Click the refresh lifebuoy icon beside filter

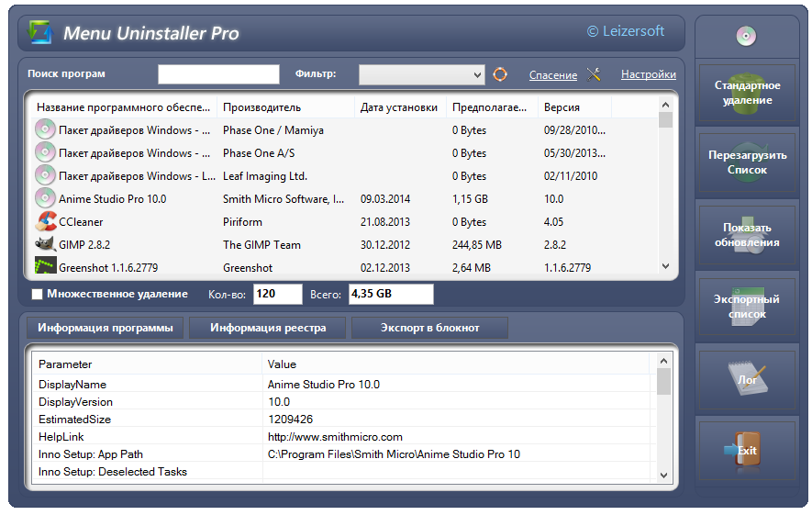[500, 74]
